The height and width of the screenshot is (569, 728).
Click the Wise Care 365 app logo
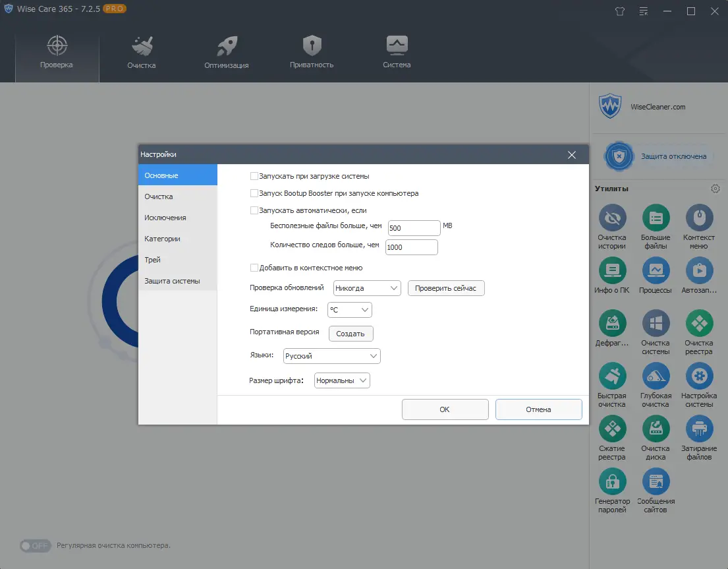click(x=9, y=9)
